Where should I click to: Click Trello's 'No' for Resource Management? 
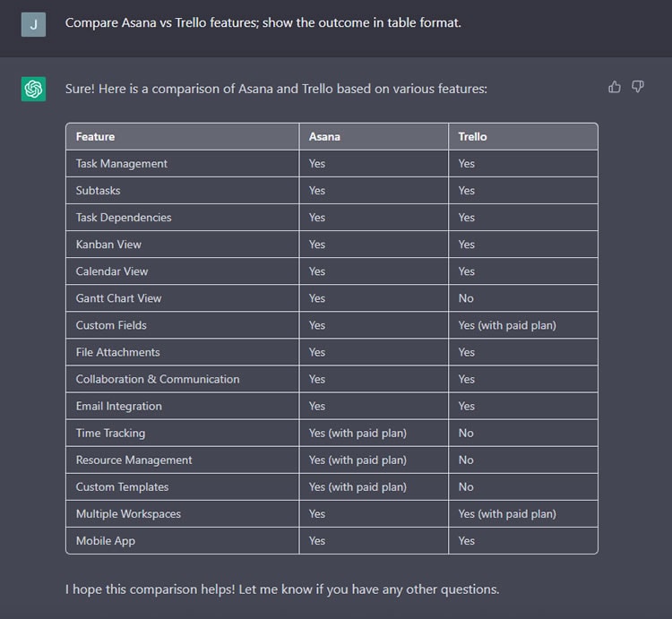click(x=466, y=460)
